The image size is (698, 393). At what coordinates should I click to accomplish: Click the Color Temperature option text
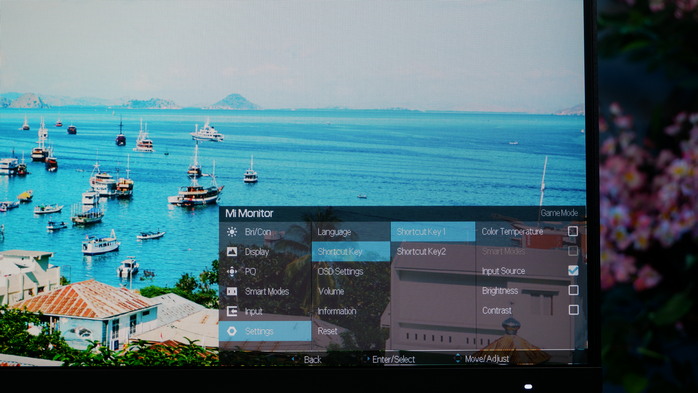coord(512,231)
